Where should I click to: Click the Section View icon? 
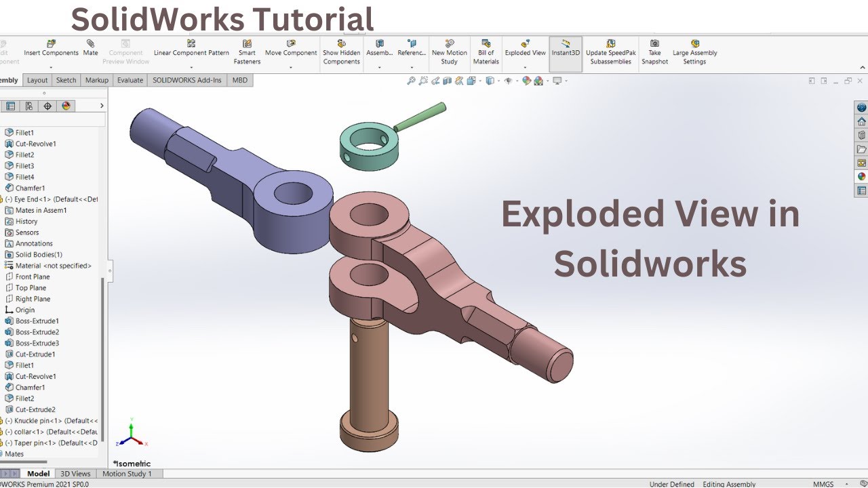[447, 81]
